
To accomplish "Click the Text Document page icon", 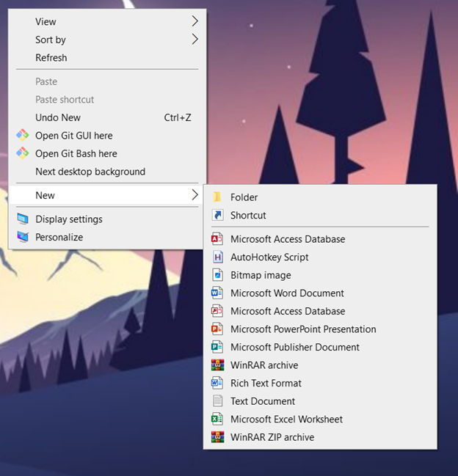I will pyautogui.click(x=217, y=400).
